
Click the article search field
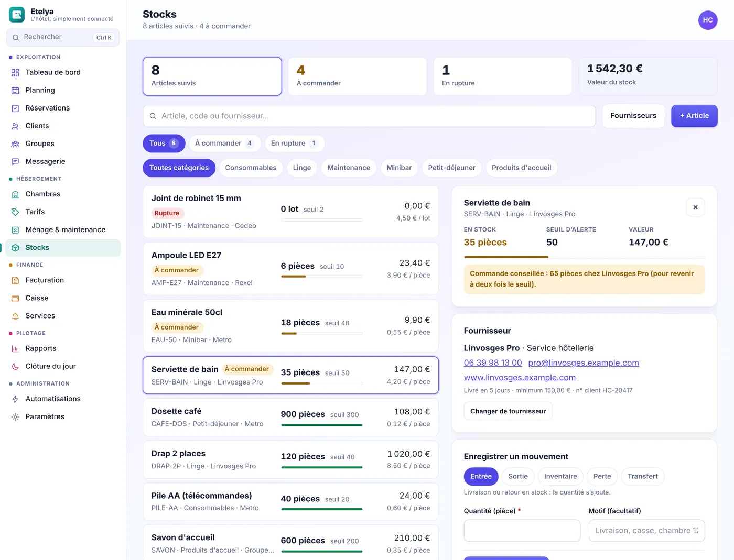pos(369,116)
